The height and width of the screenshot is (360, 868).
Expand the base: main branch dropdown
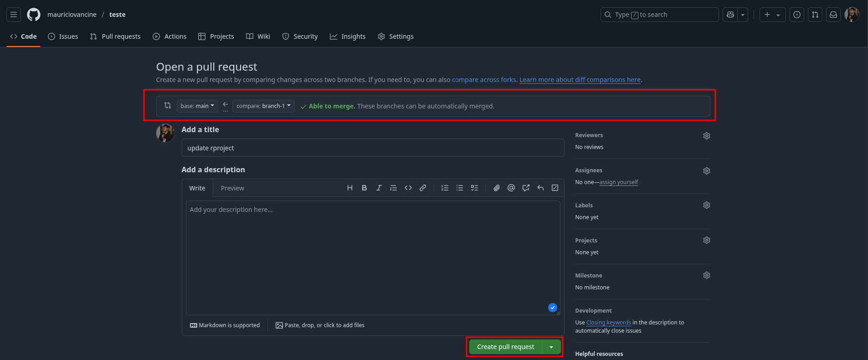[x=197, y=106]
